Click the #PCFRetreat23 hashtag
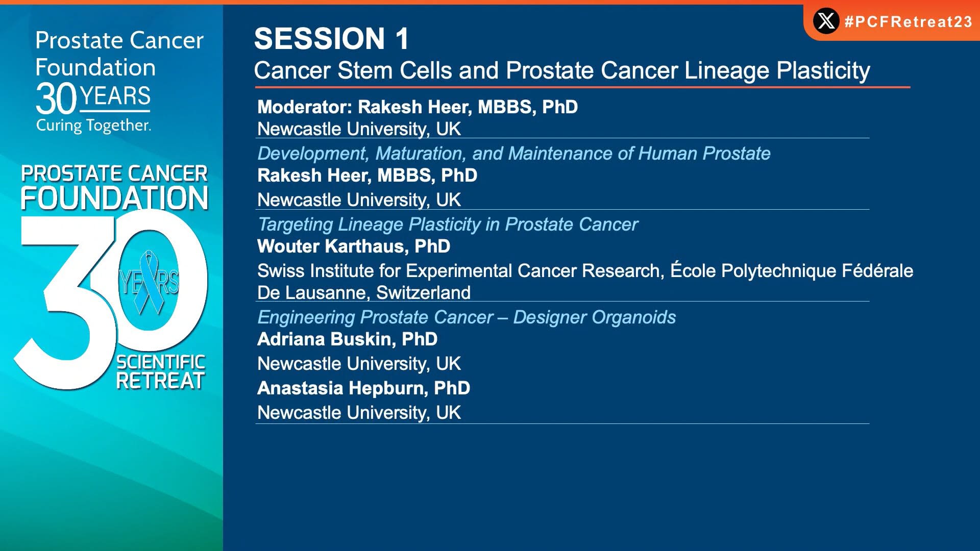This screenshot has height=551, width=980. point(908,22)
